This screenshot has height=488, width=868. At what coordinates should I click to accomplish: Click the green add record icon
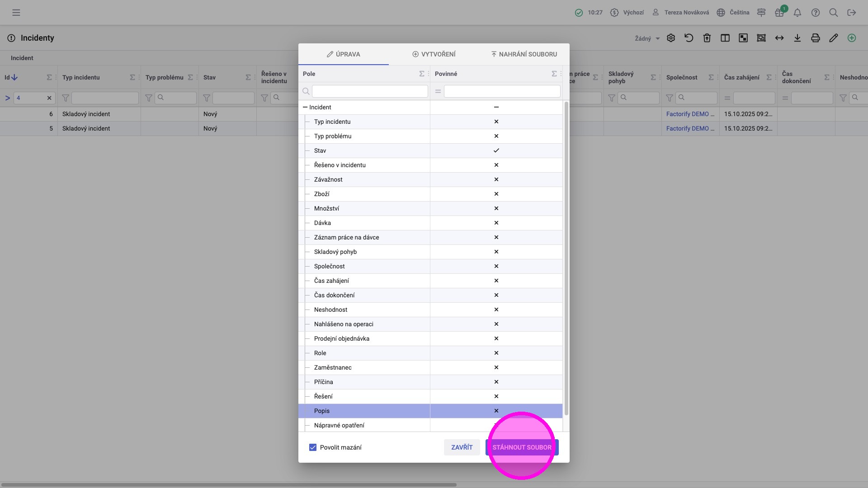pyautogui.click(x=852, y=38)
